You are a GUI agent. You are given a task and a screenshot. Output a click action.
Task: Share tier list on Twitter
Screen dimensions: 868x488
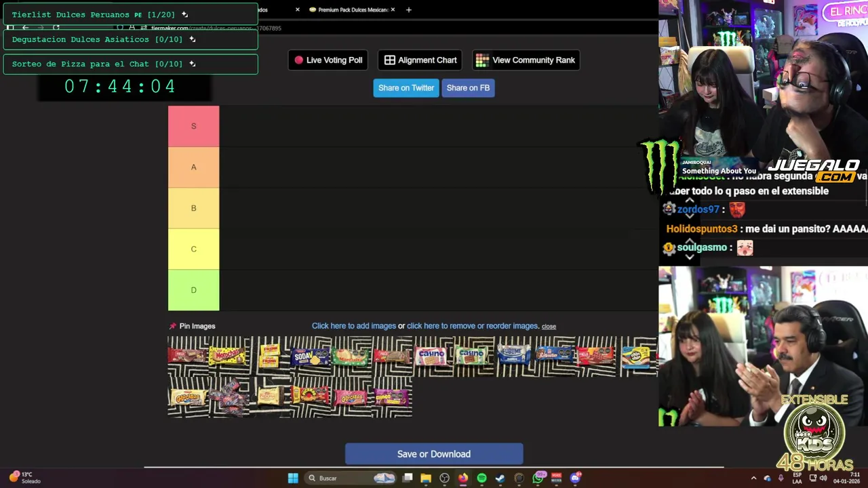[406, 87]
